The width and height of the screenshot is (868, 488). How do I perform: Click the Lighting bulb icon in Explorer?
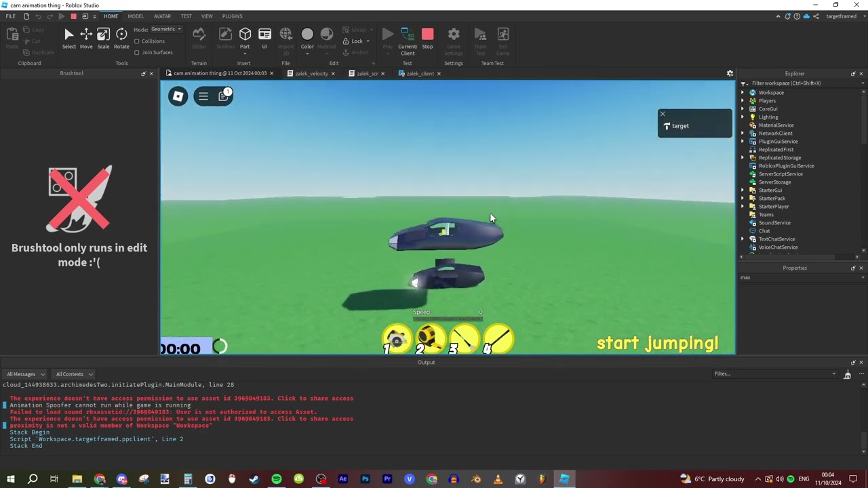click(753, 117)
